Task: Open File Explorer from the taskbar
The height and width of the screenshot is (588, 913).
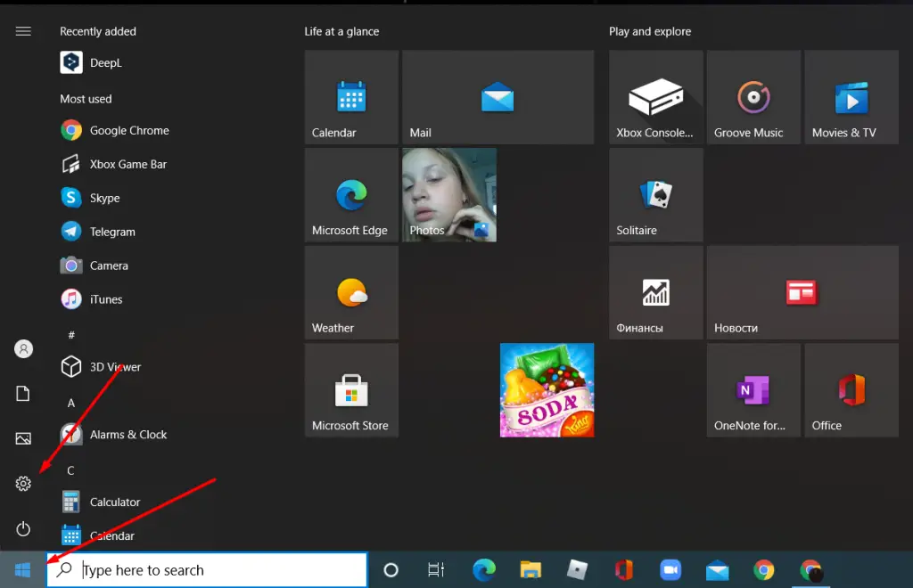Action: [x=531, y=570]
